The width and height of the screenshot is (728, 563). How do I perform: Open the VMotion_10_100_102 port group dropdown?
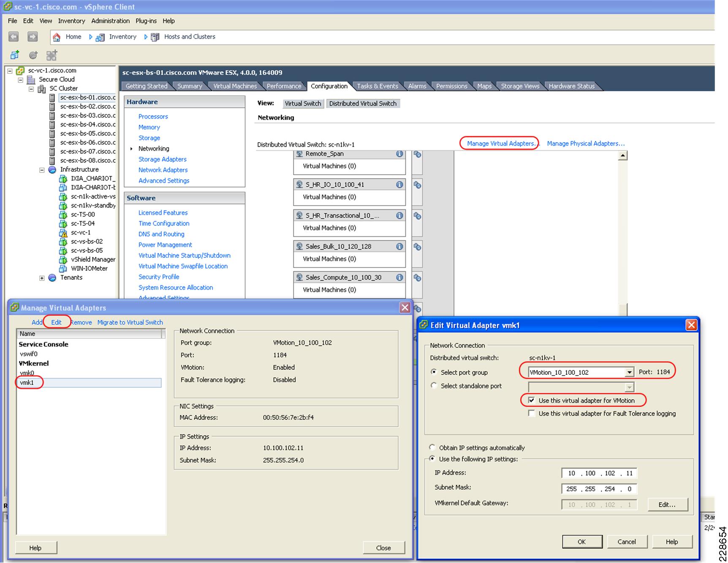click(630, 372)
